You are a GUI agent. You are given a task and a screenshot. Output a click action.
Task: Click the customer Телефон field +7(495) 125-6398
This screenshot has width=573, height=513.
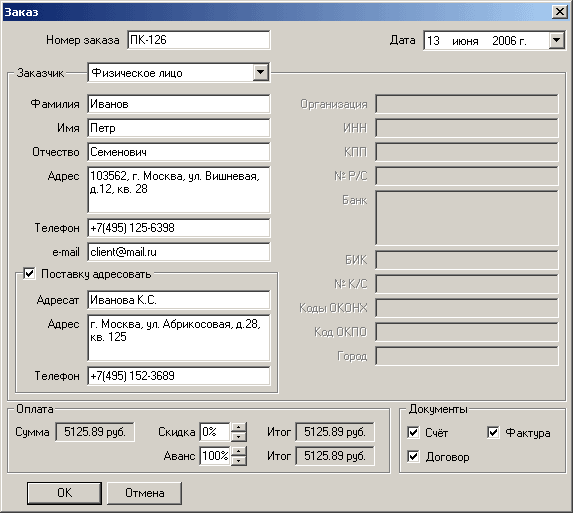point(179,228)
